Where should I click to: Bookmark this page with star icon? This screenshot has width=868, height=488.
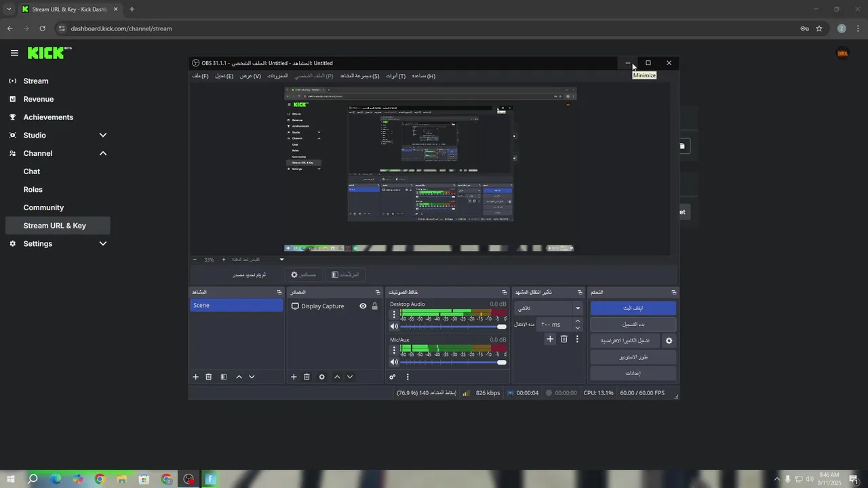tap(819, 28)
